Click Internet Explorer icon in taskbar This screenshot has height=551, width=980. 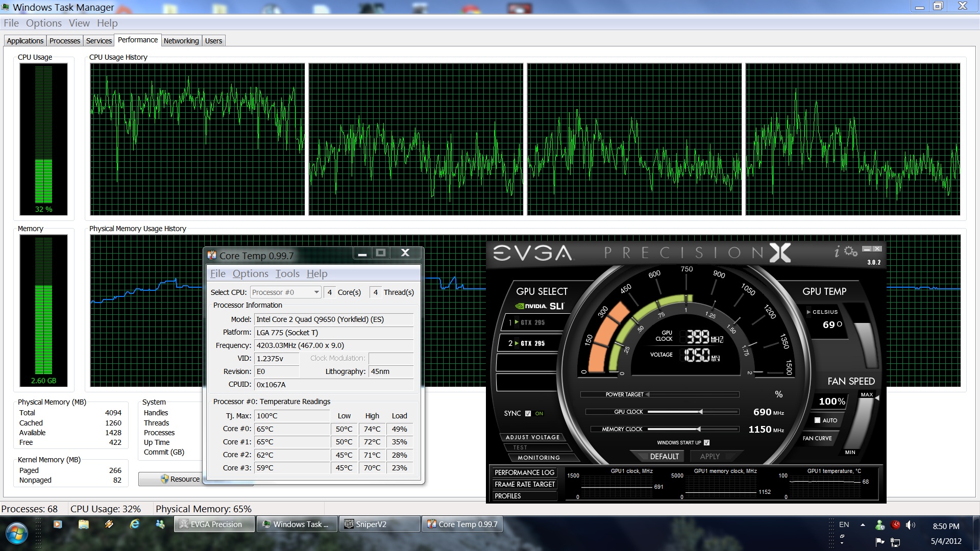[135, 524]
